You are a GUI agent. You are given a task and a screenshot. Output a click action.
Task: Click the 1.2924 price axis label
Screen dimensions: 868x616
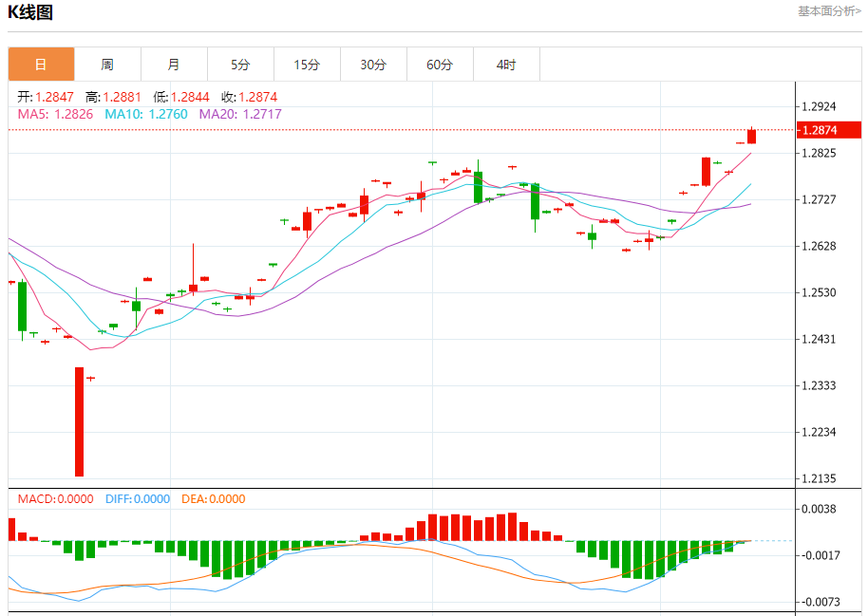819,106
